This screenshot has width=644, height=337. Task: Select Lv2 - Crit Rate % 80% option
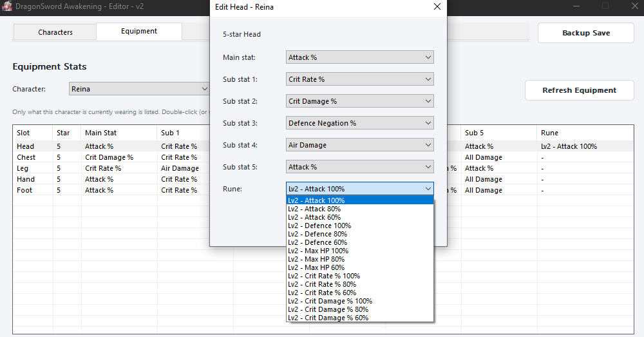(x=360, y=284)
